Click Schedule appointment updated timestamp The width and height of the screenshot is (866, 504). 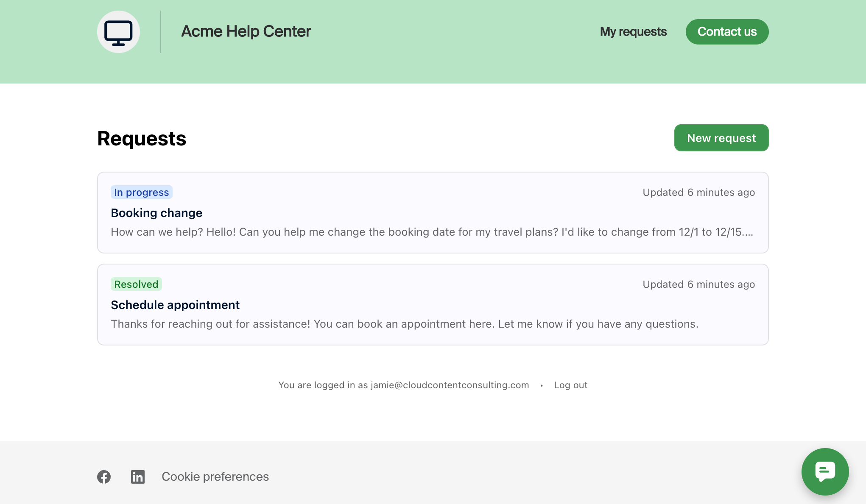pyautogui.click(x=698, y=284)
